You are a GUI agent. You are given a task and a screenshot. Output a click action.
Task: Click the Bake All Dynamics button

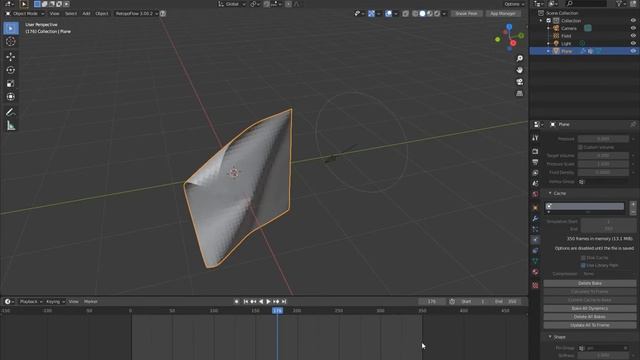coord(590,309)
